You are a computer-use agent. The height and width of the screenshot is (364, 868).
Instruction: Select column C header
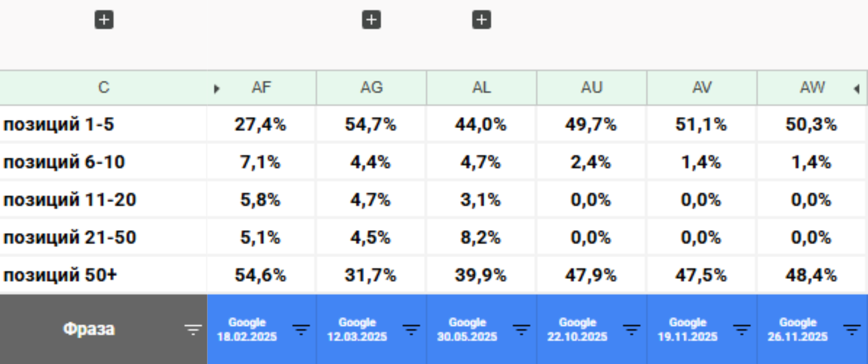tap(103, 88)
